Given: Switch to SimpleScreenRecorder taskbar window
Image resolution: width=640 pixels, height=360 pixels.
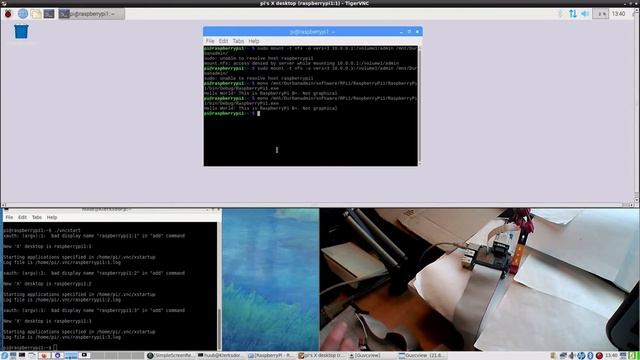Looking at the screenshot, I should (171, 356).
